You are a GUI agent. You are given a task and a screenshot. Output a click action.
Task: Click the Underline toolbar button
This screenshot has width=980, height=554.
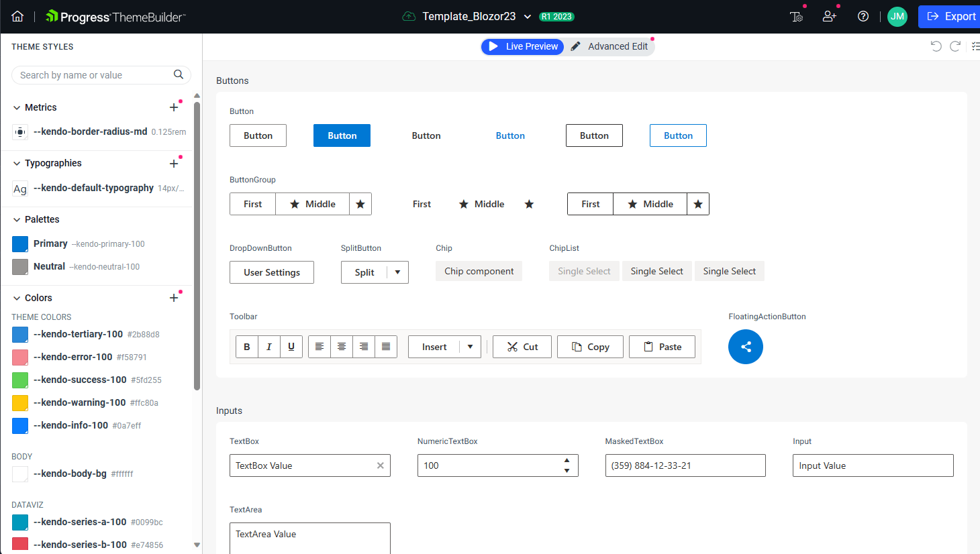(x=291, y=347)
